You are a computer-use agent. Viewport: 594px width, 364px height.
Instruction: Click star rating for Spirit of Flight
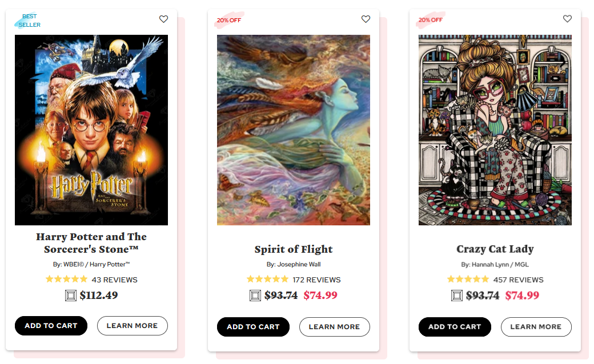(x=267, y=279)
